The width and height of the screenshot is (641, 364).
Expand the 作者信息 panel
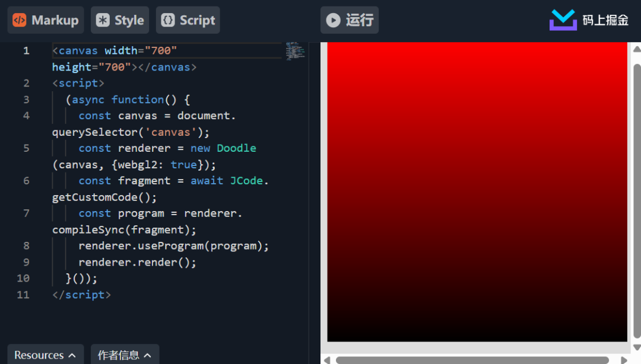[x=125, y=355]
